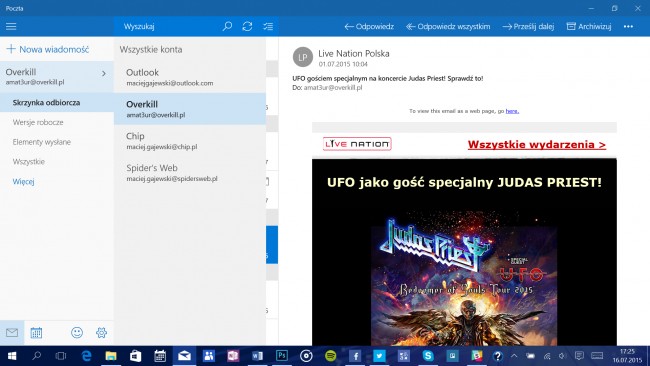Open OneNote from taskbar

[x=233, y=356]
